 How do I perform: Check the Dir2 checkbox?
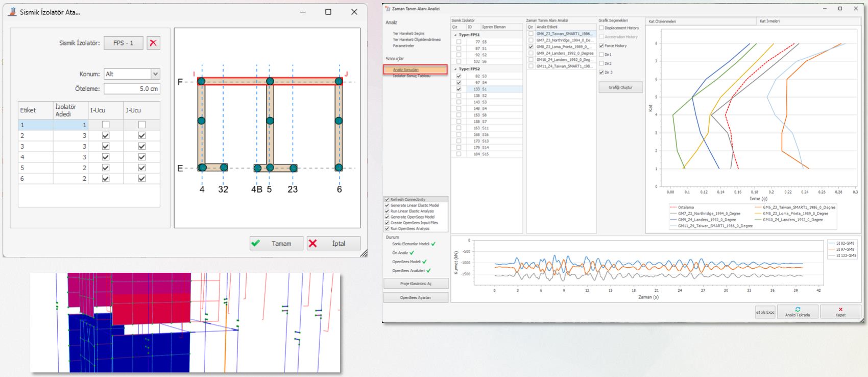601,63
